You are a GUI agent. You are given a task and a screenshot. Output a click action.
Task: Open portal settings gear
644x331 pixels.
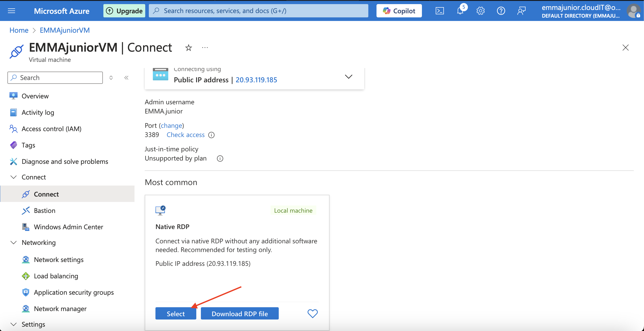480,11
